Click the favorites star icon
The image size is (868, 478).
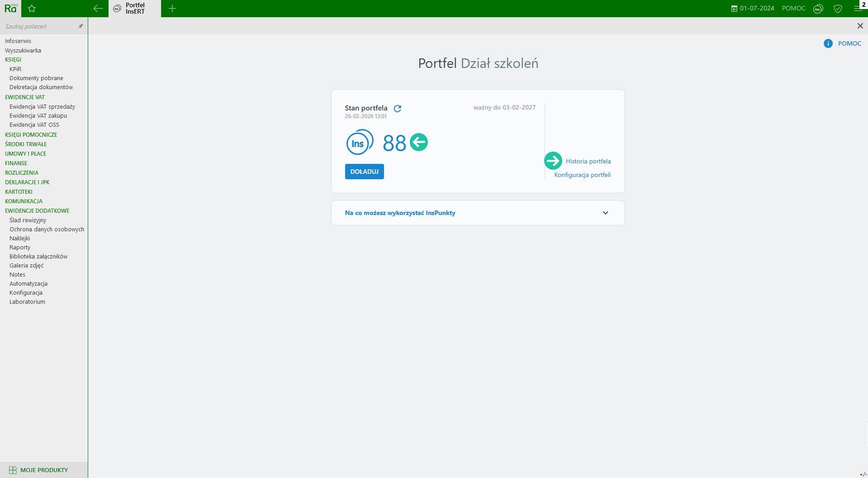tap(32, 9)
